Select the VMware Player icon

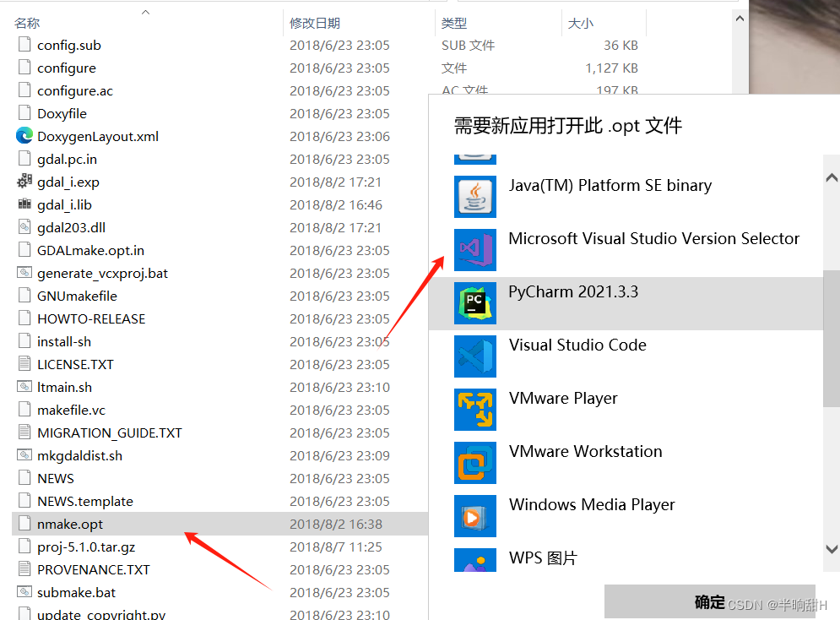pyautogui.click(x=475, y=410)
